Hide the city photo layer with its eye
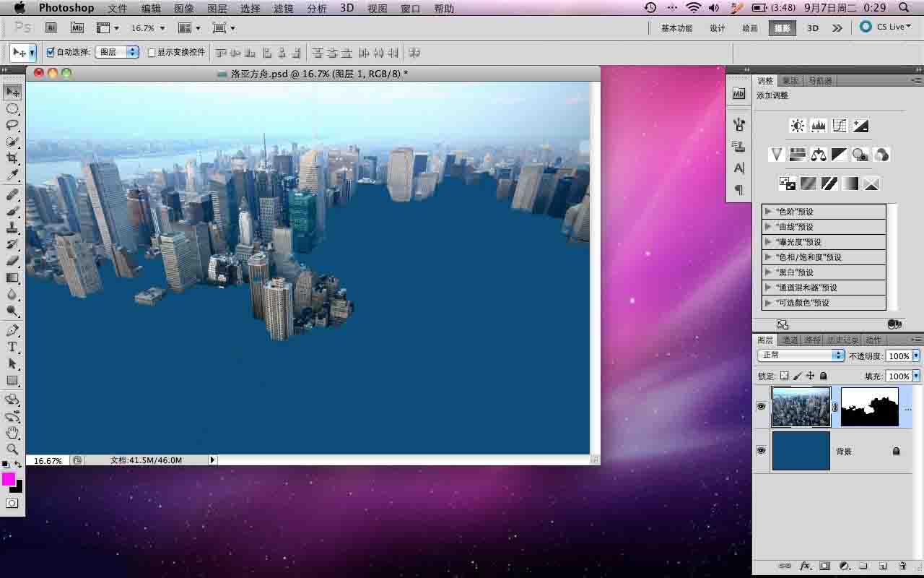This screenshot has width=924, height=578. click(x=761, y=407)
